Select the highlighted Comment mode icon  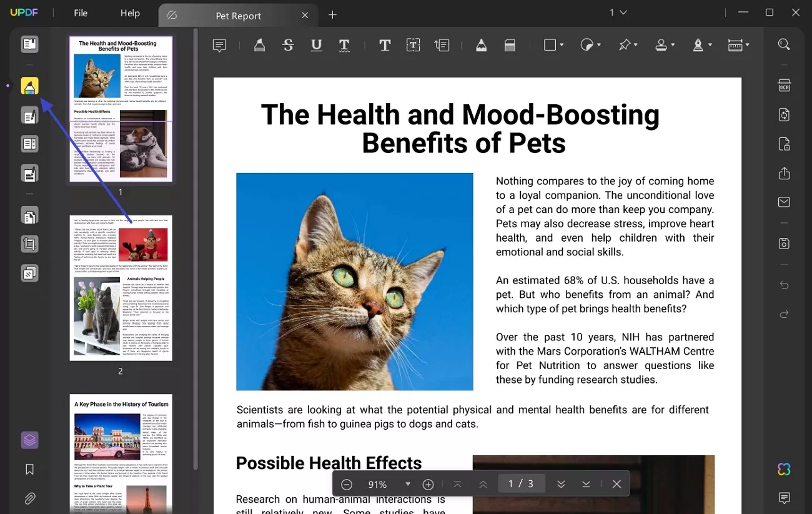point(29,86)
